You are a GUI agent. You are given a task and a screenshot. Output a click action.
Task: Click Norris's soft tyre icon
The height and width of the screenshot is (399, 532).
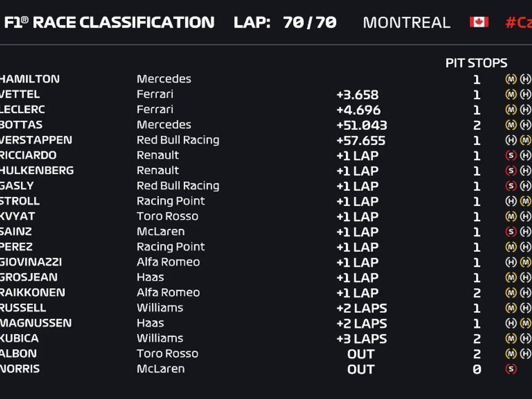pos(511,369)
